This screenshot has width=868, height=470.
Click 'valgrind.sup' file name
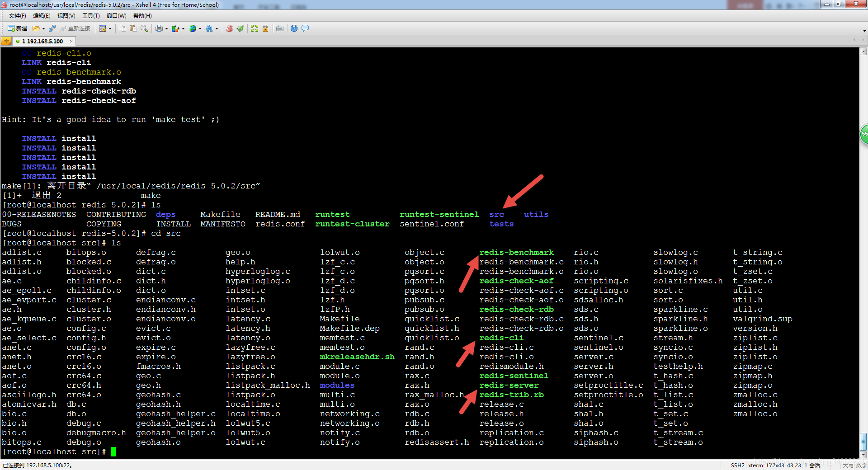click(763, 319)
